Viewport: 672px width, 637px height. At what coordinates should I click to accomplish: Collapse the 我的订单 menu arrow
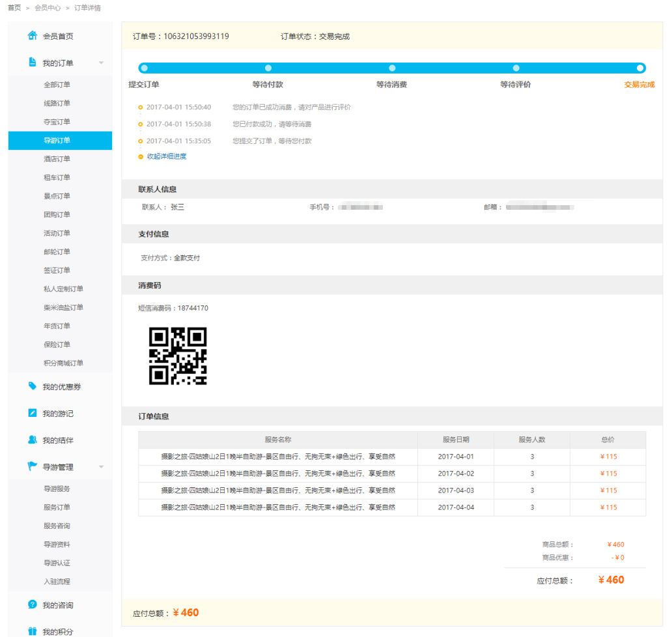click(x=101, y=63)
